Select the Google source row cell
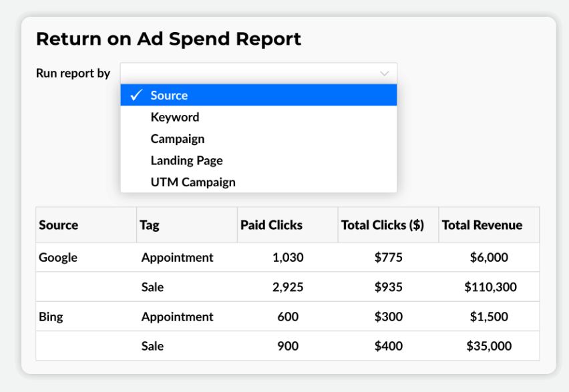 coord(58,257)
